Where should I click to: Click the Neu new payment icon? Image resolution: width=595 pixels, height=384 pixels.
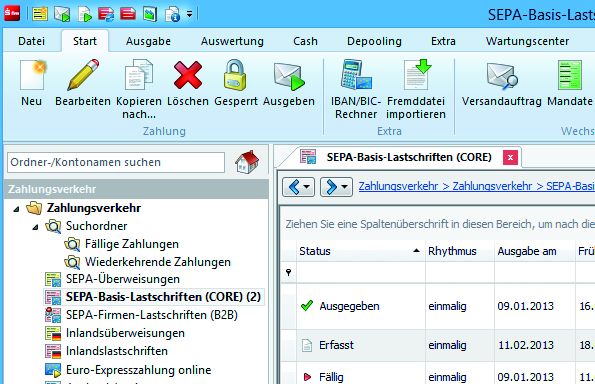(x=32, y=75)
